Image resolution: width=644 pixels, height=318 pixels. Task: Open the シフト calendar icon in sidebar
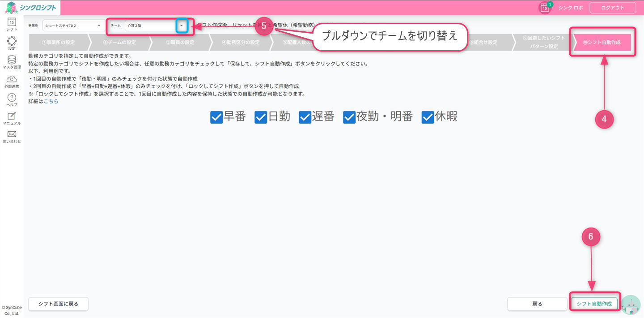point(12,22)
